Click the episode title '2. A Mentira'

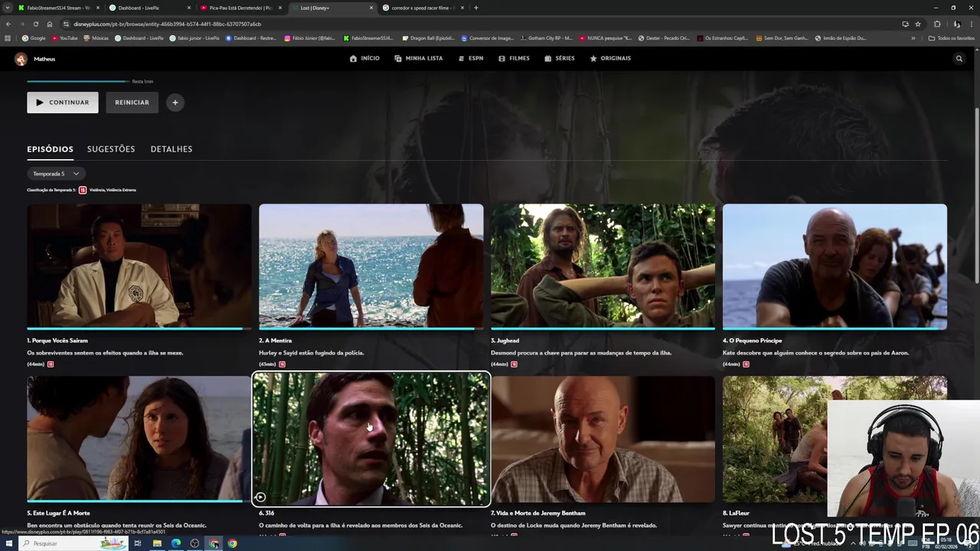[276, 341]
